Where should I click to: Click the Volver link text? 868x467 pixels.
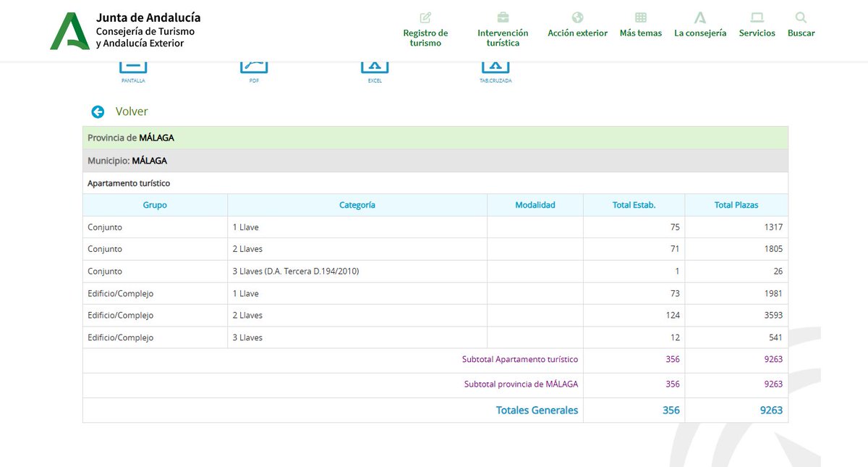132,112
